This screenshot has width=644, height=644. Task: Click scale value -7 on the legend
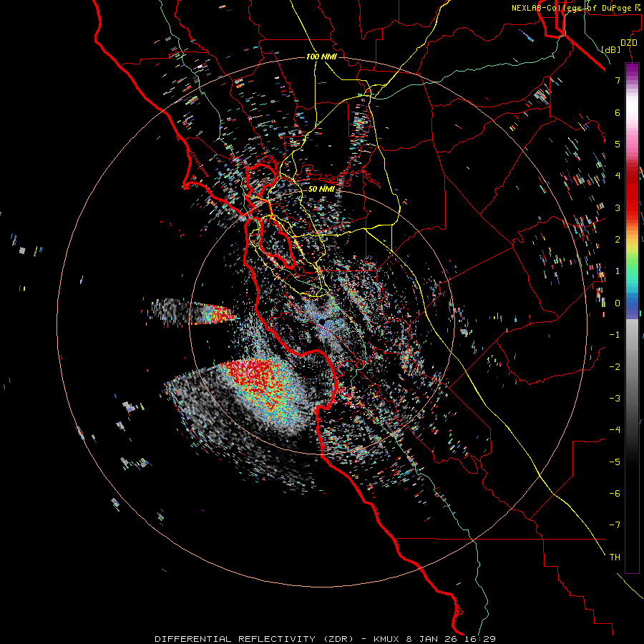[x=615, y=525]
